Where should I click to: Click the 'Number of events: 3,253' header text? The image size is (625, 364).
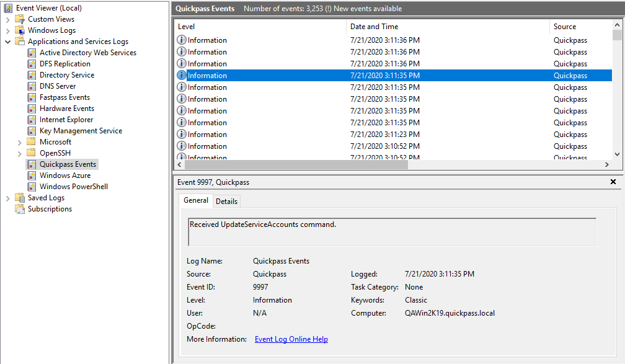(283, 9)
